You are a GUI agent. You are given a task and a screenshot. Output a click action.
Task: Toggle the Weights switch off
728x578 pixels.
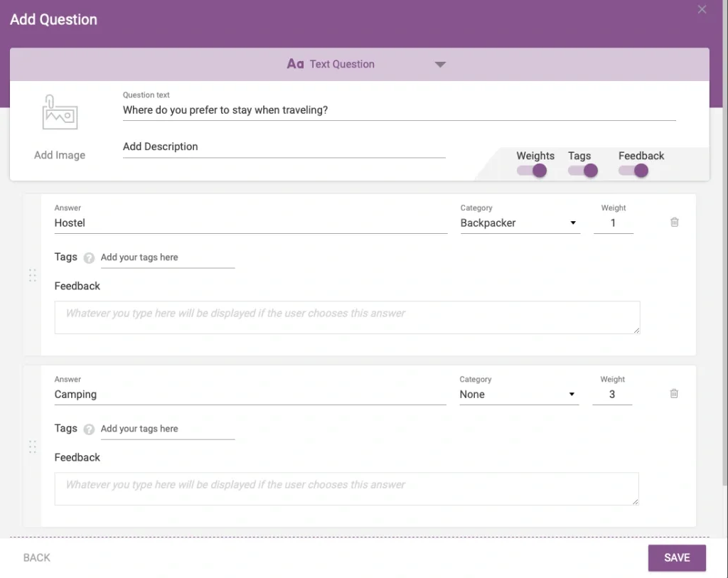[x=532, y=171]
